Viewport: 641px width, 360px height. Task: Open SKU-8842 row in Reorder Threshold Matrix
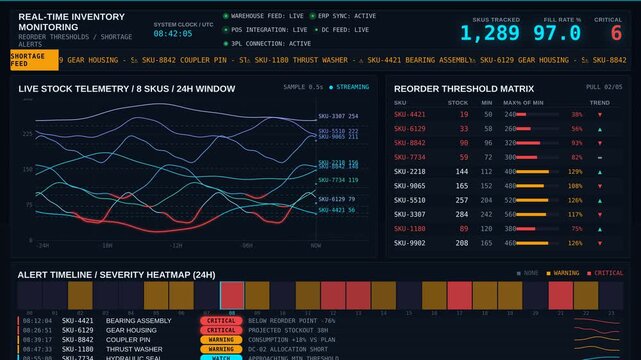pos(507,143)
